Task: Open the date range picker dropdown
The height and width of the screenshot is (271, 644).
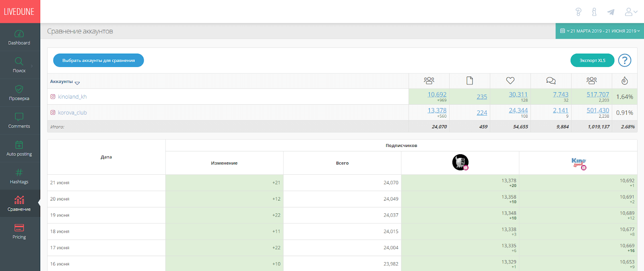Action: [600, 31]
